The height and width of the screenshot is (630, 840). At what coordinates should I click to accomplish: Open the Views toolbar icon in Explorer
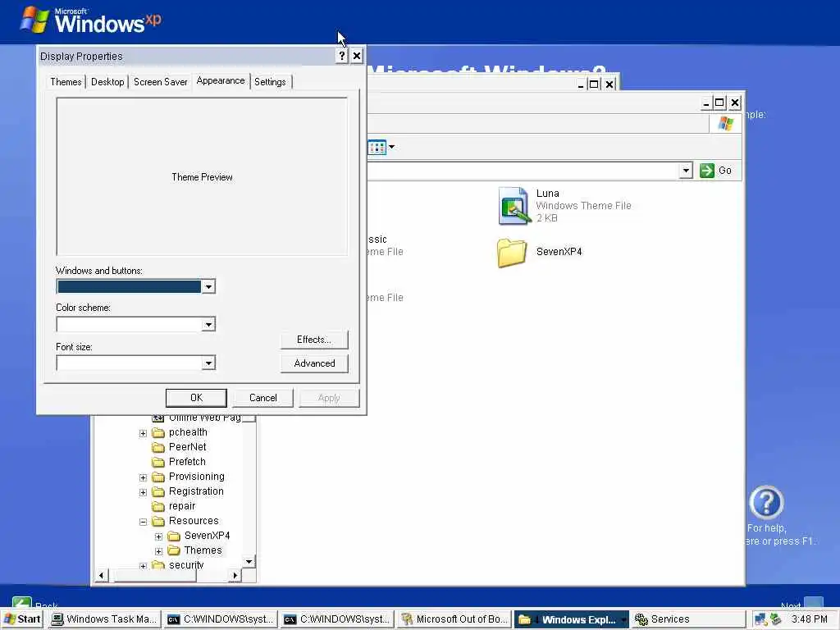click(x=377, y=147)
